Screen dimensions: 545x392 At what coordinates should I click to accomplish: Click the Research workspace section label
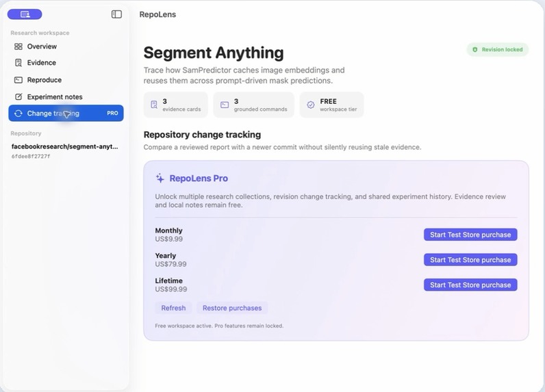click(x=40, y=33)
